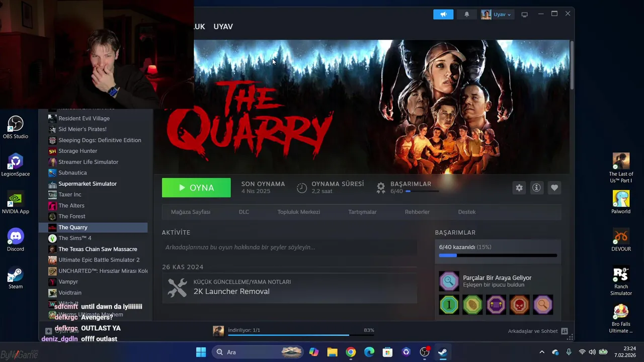Viewport: 644px width, 362px height.
Task: Click the green OYNA play button
Action: (196, 188)
